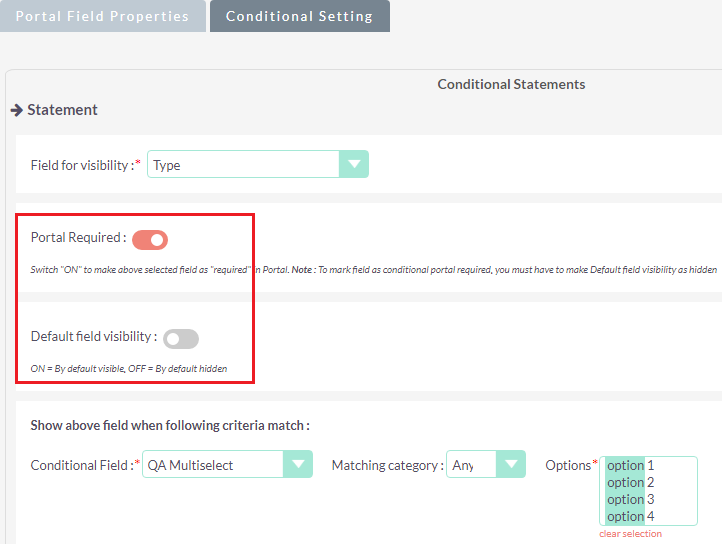
Task: Click the Type dropdown arrow button
Action: 354,165
